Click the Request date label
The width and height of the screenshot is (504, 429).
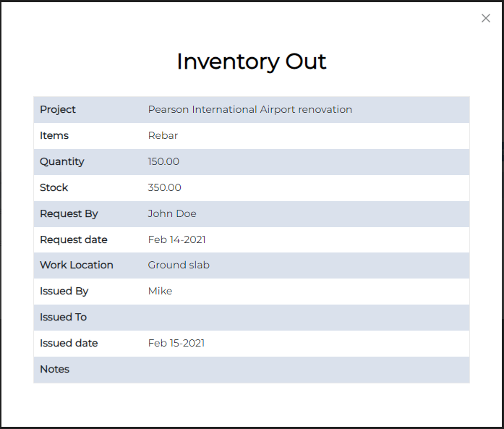coord(74,239)
